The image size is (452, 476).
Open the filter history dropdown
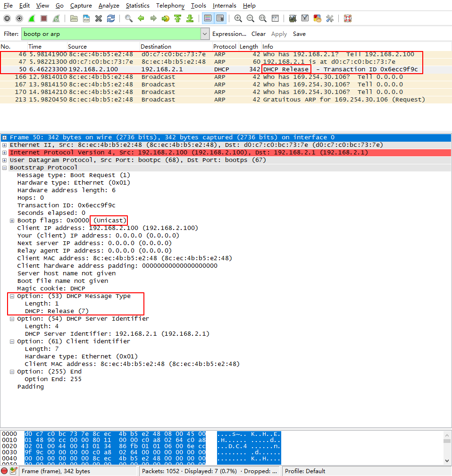(x=205, y=34)
